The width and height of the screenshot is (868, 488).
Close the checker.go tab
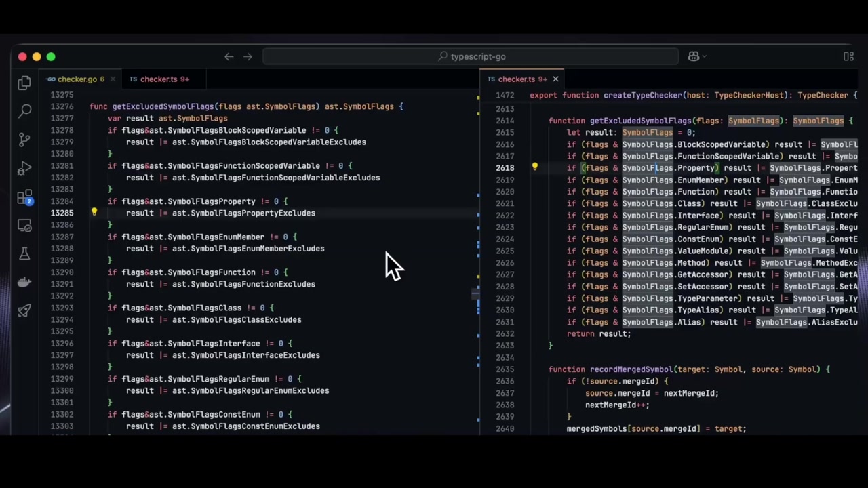click(x=113, y=79)
